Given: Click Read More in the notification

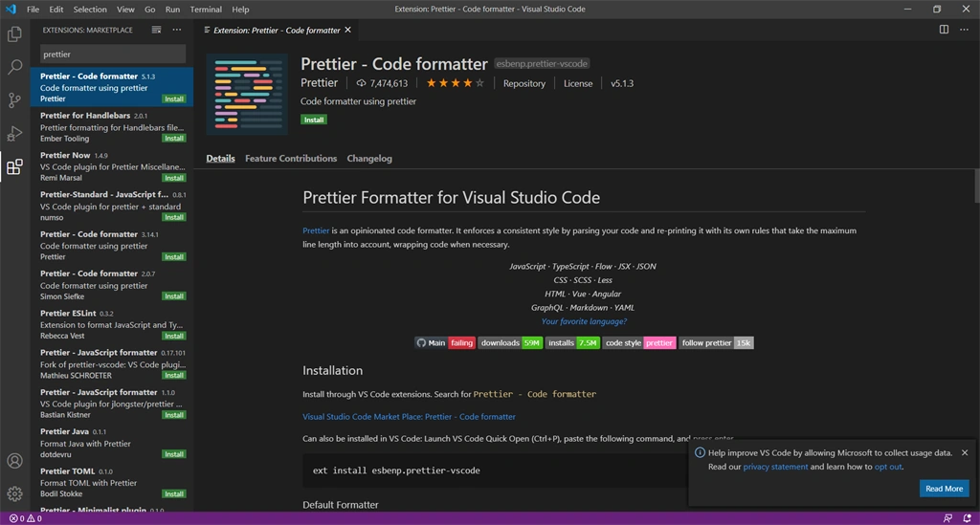Looking at the screenshot, I should 944,488.
